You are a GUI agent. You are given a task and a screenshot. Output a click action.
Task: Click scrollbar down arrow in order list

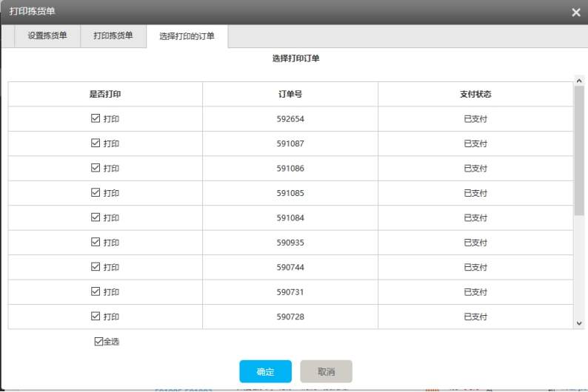[579, 323]
